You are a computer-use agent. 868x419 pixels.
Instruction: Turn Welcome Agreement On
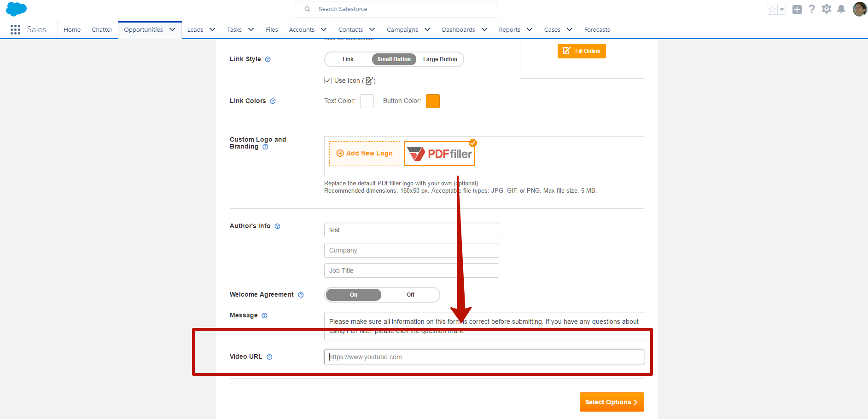[354, 295]
